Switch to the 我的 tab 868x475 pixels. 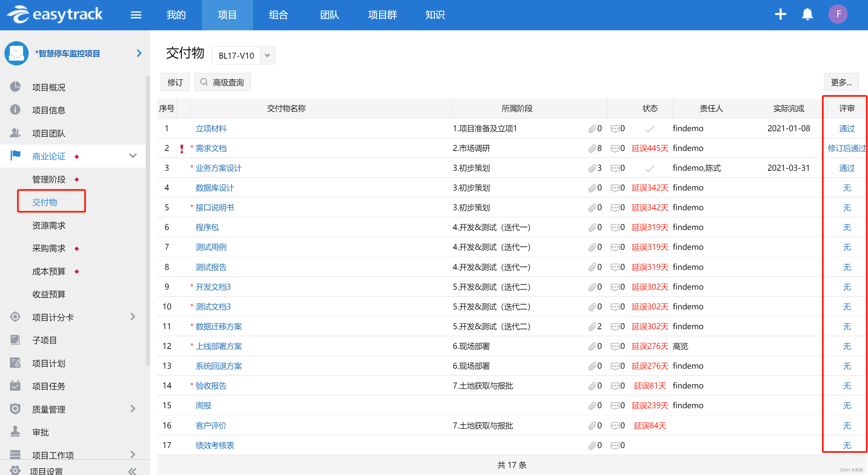click(176, 15)
